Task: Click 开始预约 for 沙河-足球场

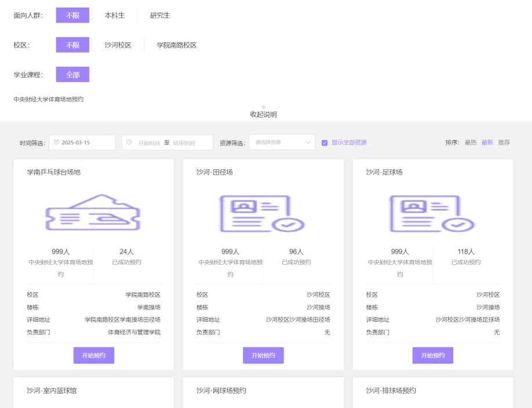Action: (432, 355)
